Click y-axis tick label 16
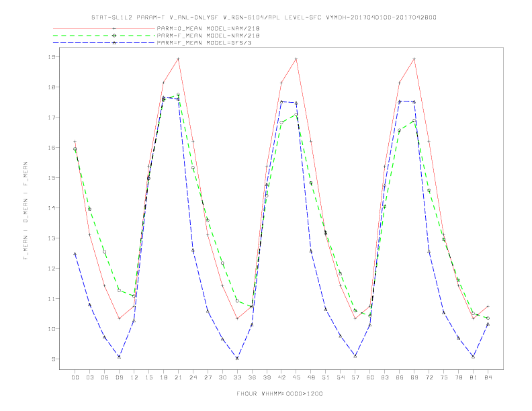This screenshot has width=532, height=411. click(x=51, y=148)
